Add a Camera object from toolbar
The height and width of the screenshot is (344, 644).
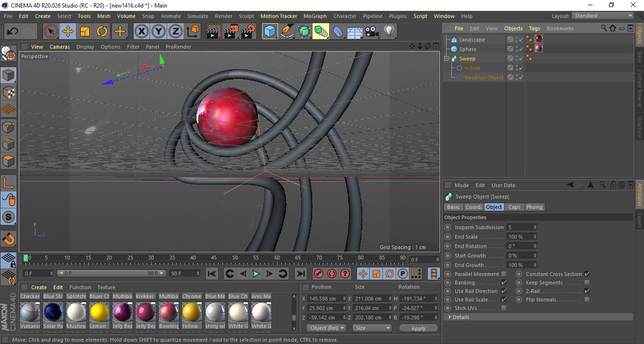tap(372, 32)
